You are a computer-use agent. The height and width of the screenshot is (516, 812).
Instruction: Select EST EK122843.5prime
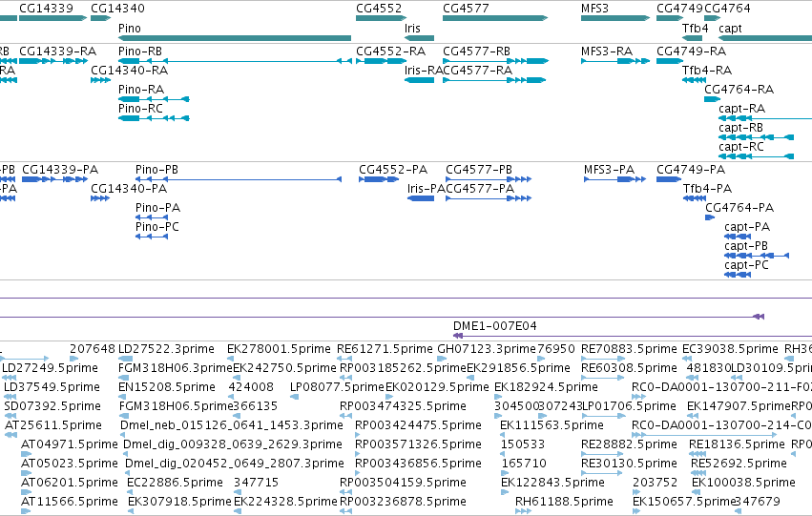[x=505, y=492]
